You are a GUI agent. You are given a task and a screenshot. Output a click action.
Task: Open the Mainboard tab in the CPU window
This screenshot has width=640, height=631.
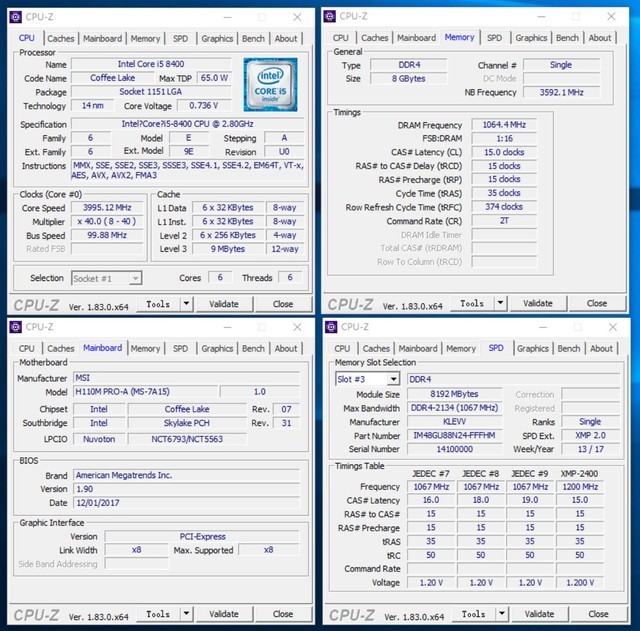(x=102, y=38)
